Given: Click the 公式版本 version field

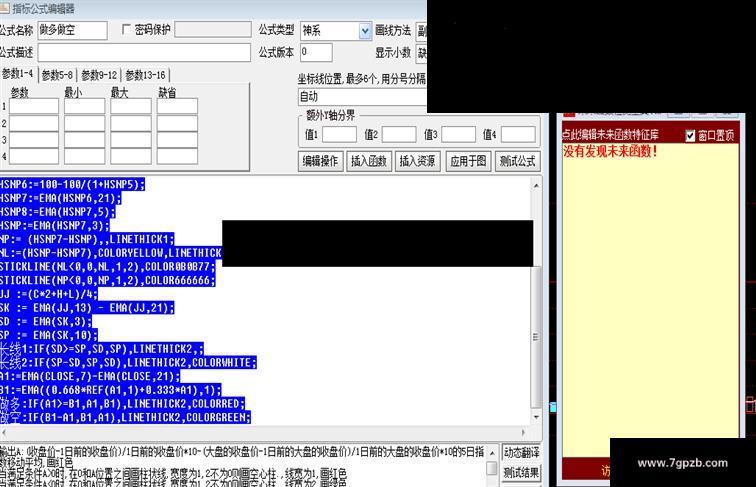Looking at the screenshot, I should coord(316,52).
